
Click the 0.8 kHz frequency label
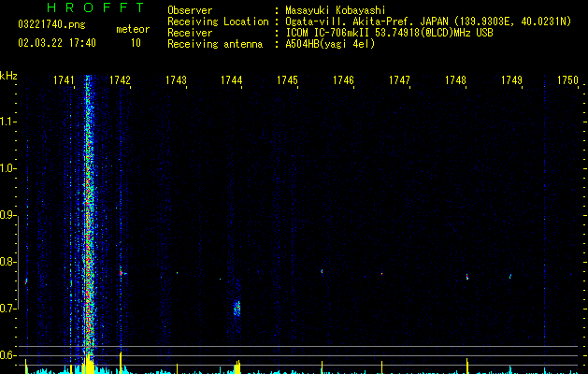pyautogui.click(x=7, y=262)
